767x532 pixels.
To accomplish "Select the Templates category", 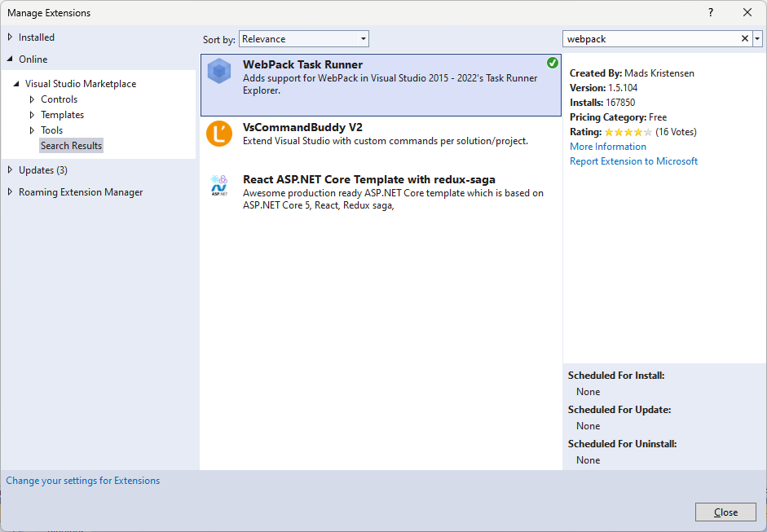I will click(62, 115).
